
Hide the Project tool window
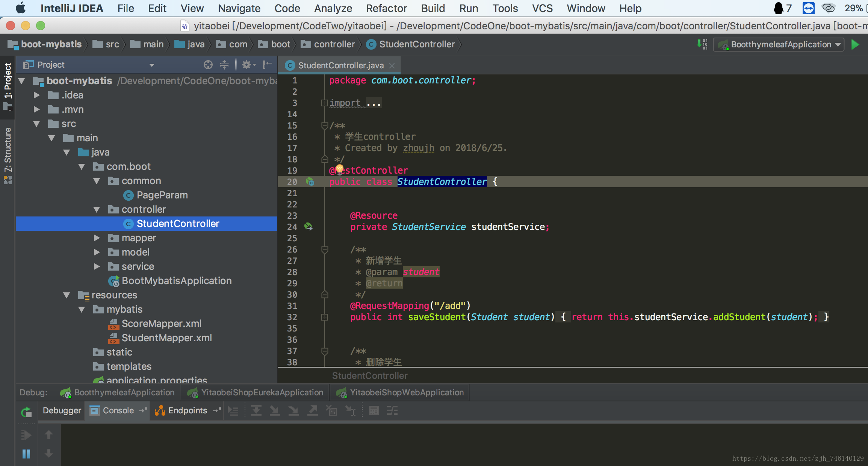point(267,65)
